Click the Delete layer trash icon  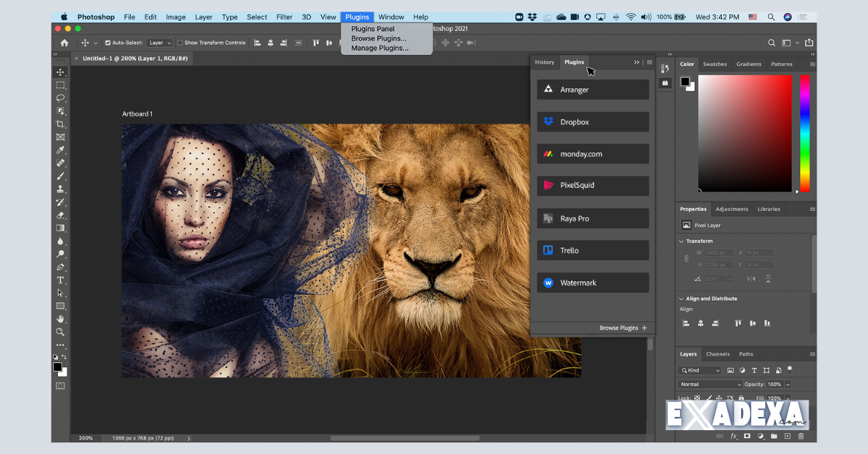[x=801, y=436]
